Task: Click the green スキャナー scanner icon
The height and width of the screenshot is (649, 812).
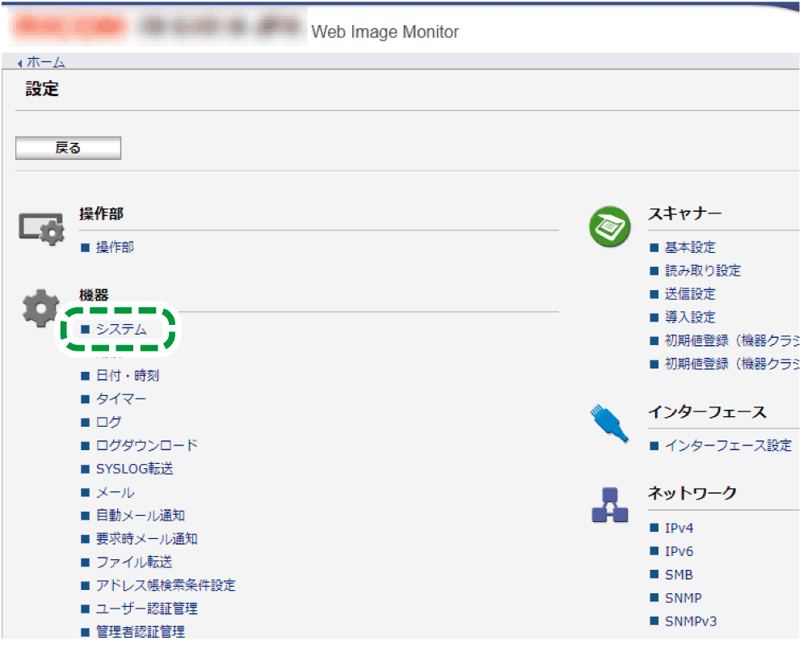Action: click(x=610, y=227)
